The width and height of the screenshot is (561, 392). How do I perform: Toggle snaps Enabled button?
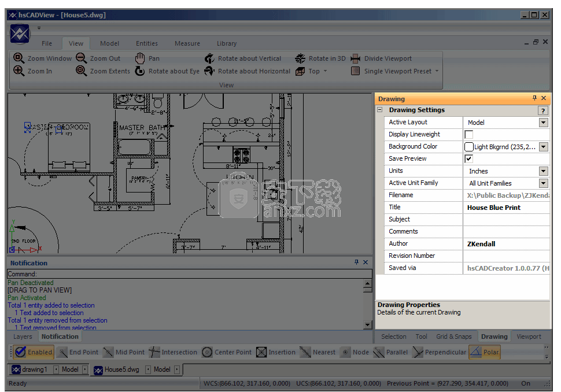click(x=34, y=352)
